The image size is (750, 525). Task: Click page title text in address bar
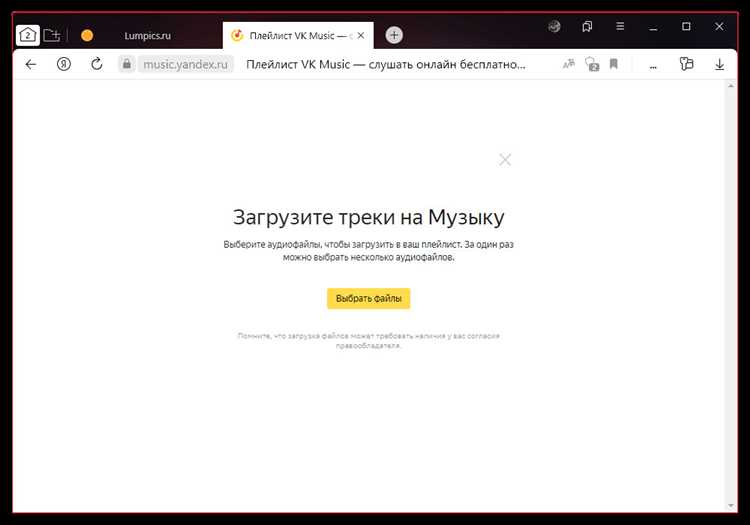tap(386, 64)
